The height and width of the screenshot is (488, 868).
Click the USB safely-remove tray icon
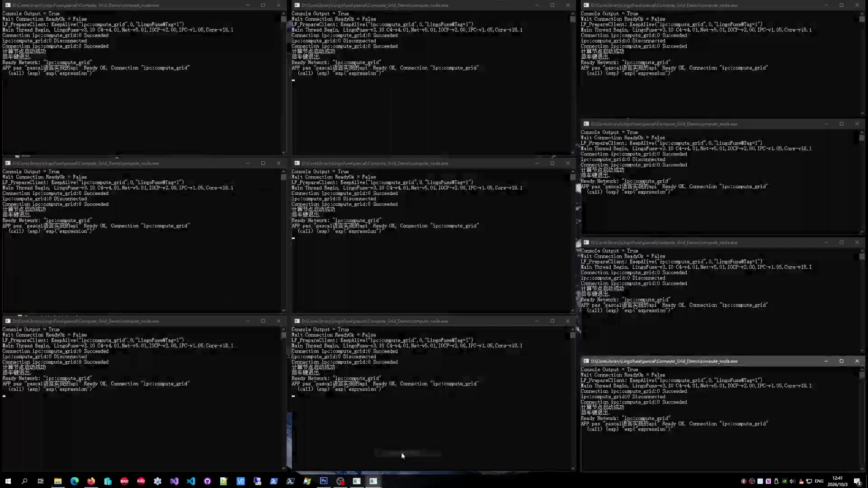click(x=776, y=481)
